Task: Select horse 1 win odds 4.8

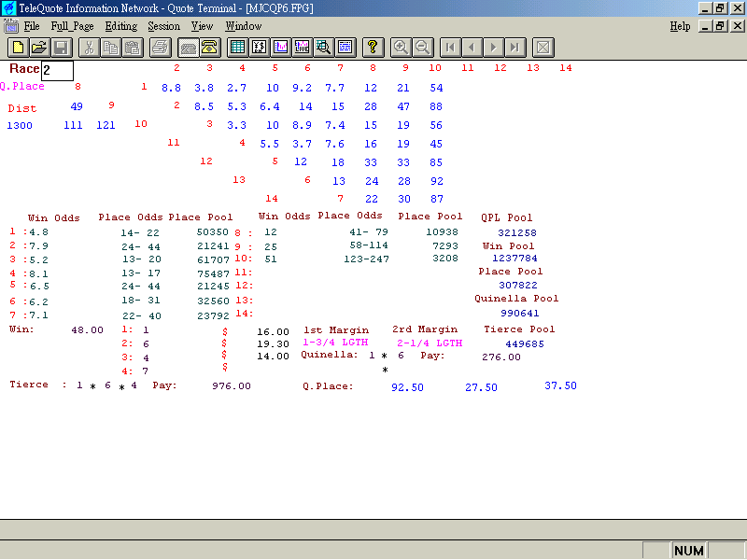Action: [x=38, y=232]
